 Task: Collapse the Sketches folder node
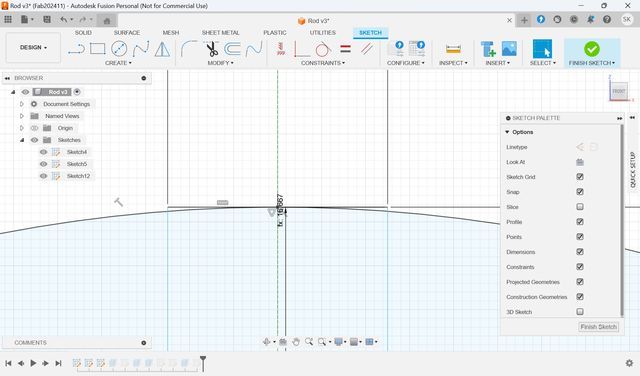(x=22, y=140)
